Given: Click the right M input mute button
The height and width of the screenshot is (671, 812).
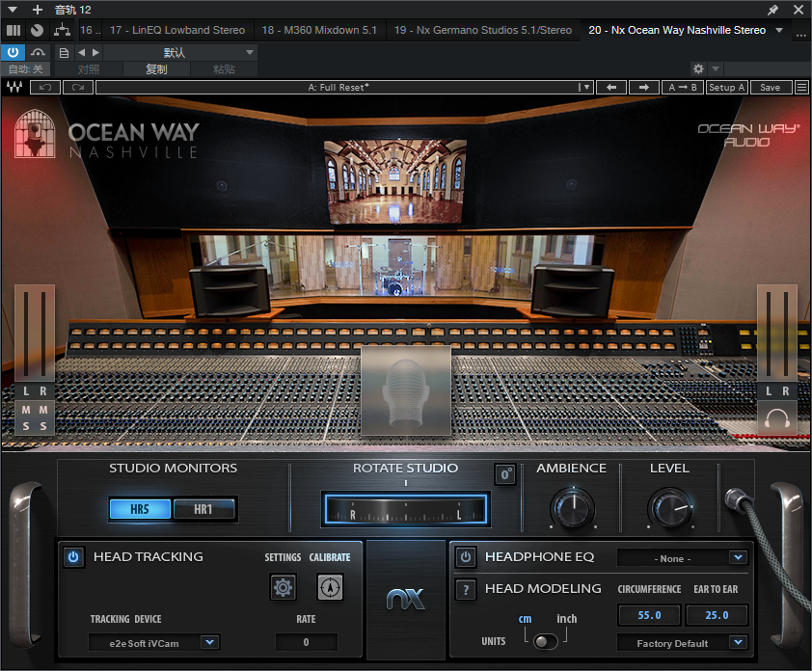Looking at the screenshot, I should point(43,410).
